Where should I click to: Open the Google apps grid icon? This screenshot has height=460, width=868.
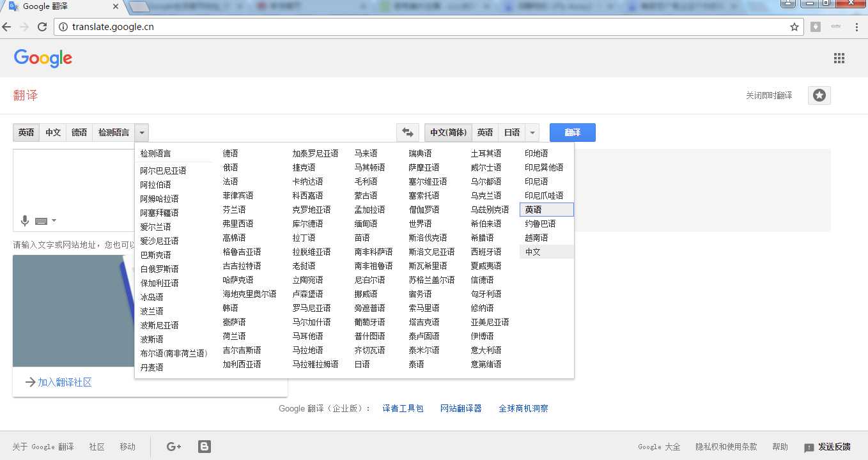(x=839, y=58)
